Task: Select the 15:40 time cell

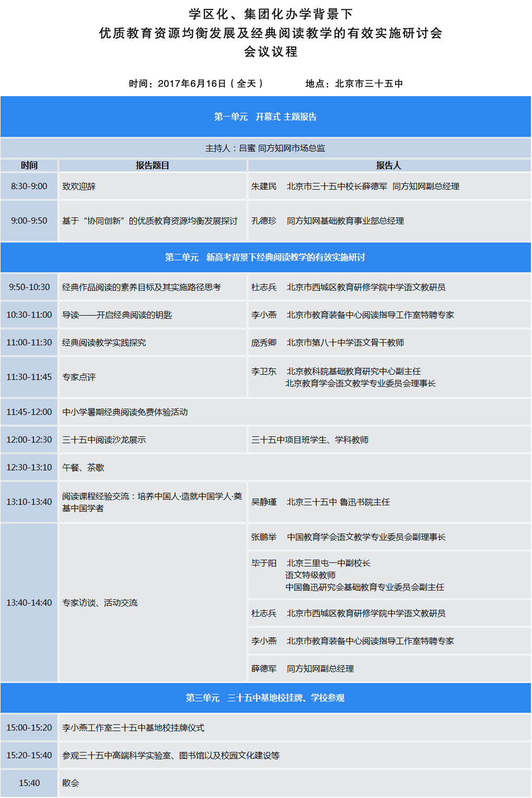Action: point(29,783)
